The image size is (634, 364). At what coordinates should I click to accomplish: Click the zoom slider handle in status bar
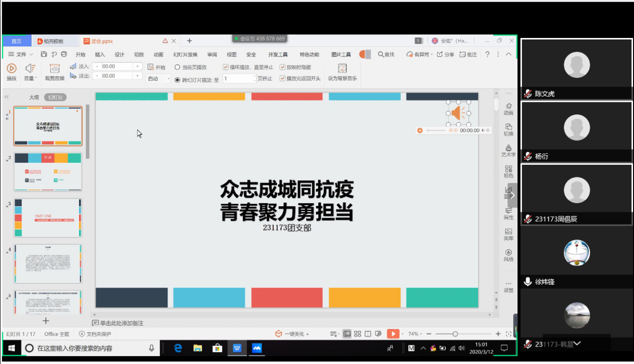coord(455,334)
